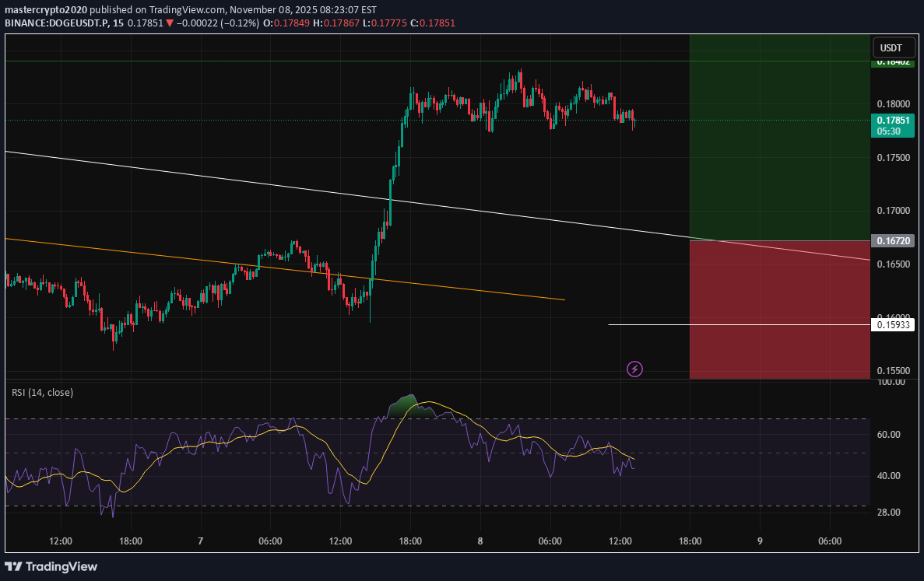Select the 0.16720 entry price label
The image size is (924, 581).
coord(892,241)
